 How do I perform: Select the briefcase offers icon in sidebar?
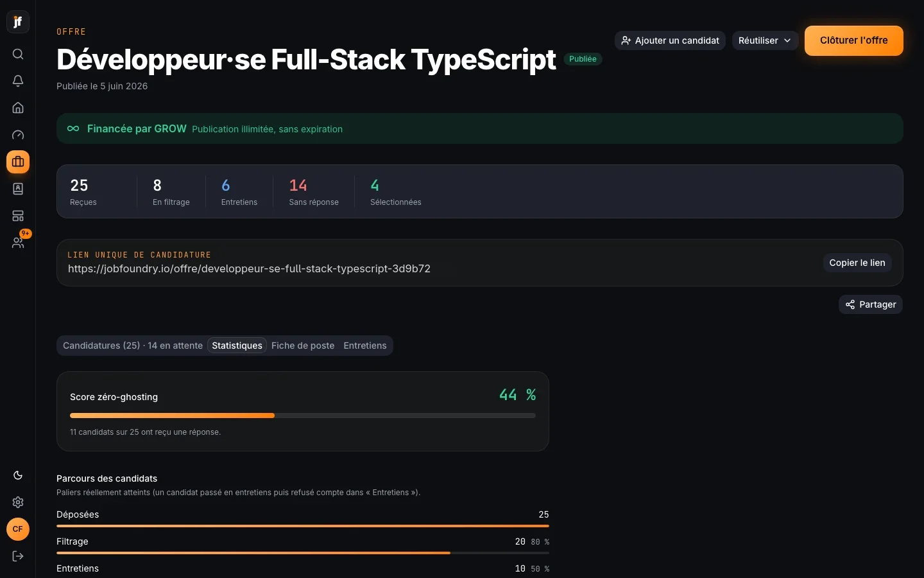pos(18,162)
